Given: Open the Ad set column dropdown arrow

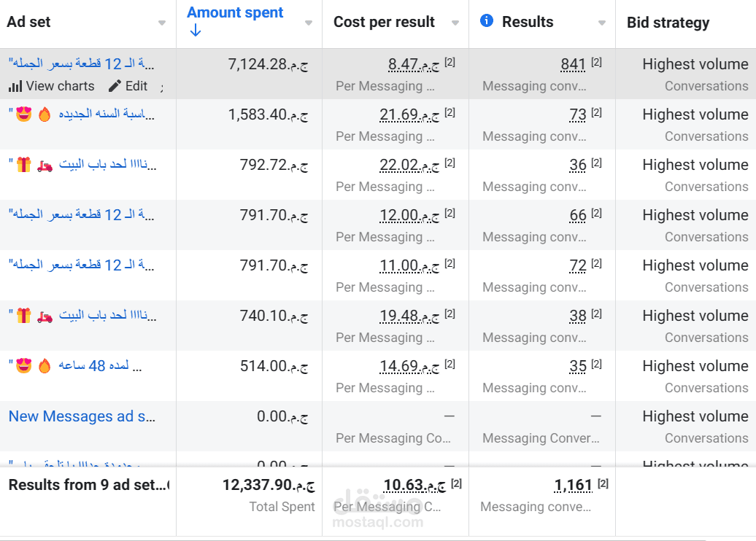Looking at the screenshot, I should [162, 23].
